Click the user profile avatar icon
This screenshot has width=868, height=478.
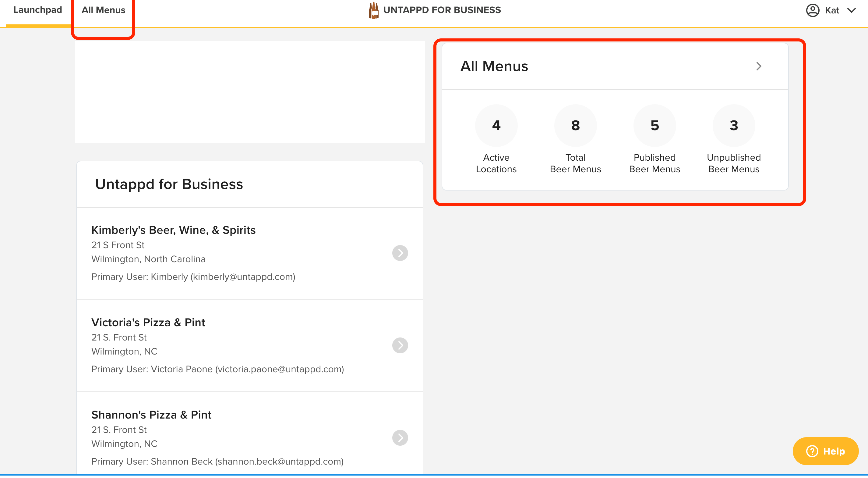point(813,10)
